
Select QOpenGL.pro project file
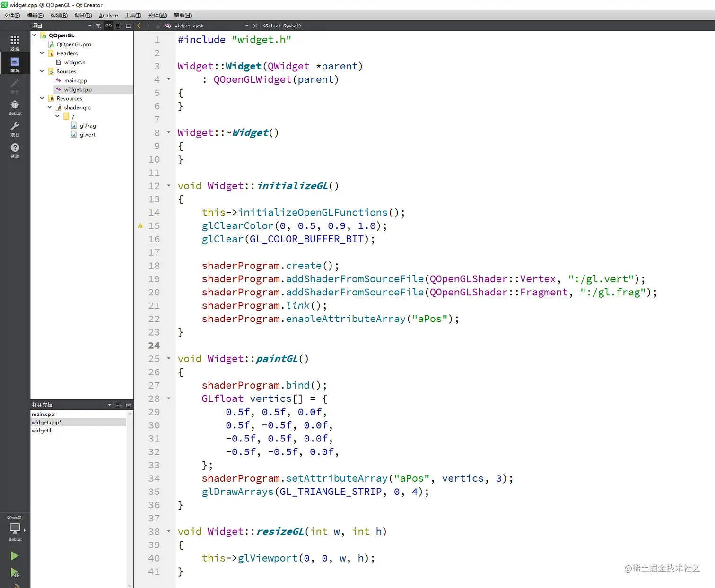tap(74, 44)
